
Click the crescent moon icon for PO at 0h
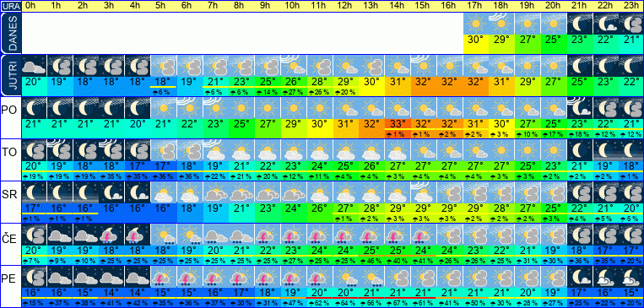click(x=34, y=108)
